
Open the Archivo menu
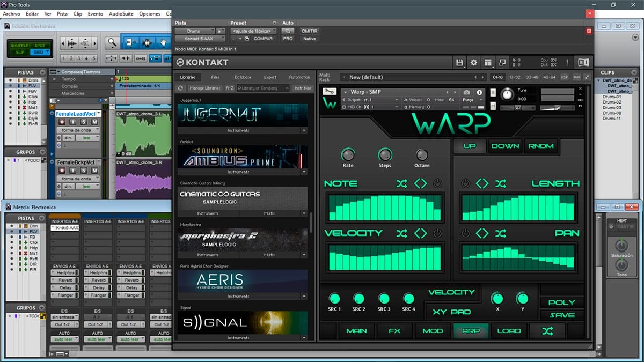click(12, 13)
